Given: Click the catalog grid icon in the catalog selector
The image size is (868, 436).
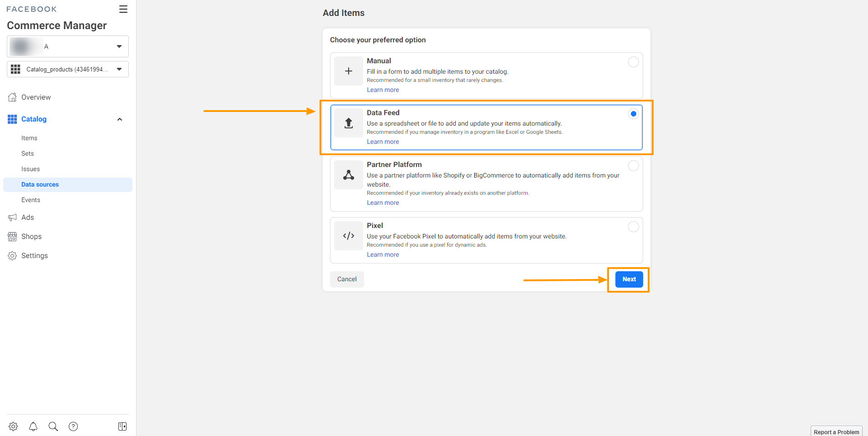Looking at the screenshot, I should point(15,69).
